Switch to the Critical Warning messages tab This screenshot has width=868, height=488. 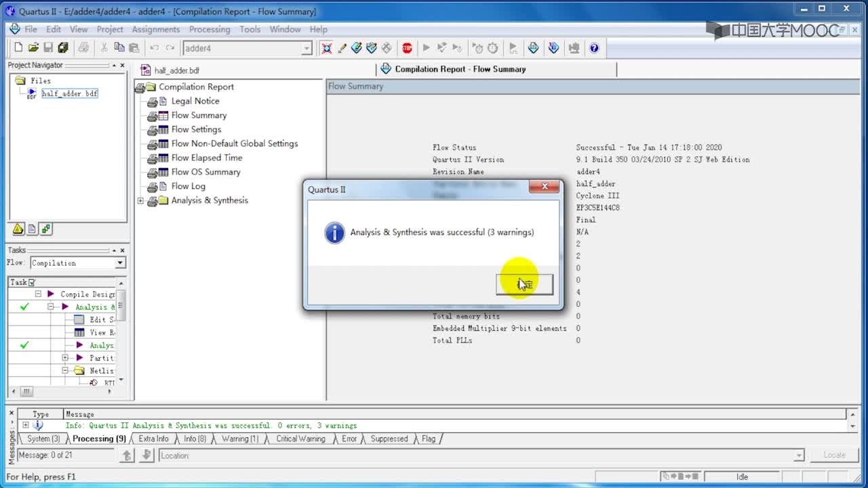click(300, 439)
